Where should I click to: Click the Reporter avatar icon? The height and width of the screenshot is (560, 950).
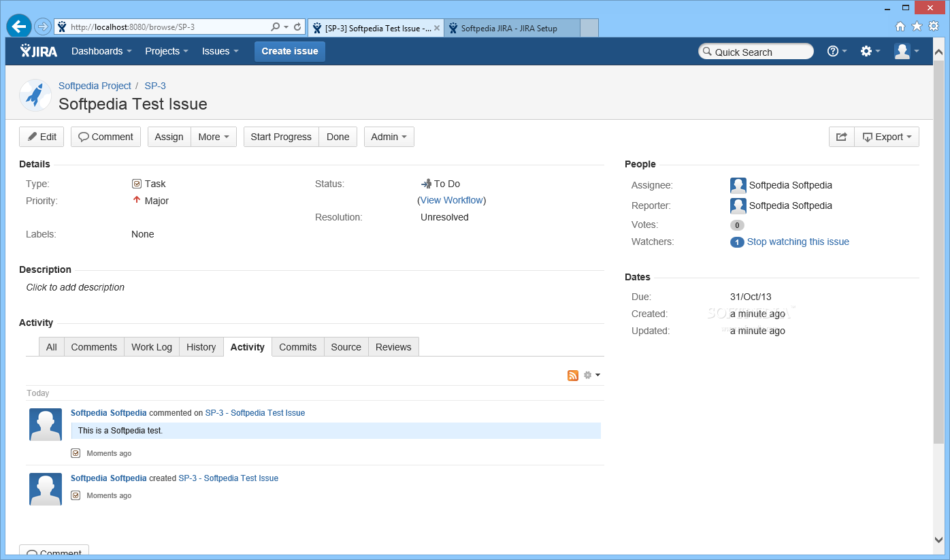pyautogui.click(x=738, y=205)
